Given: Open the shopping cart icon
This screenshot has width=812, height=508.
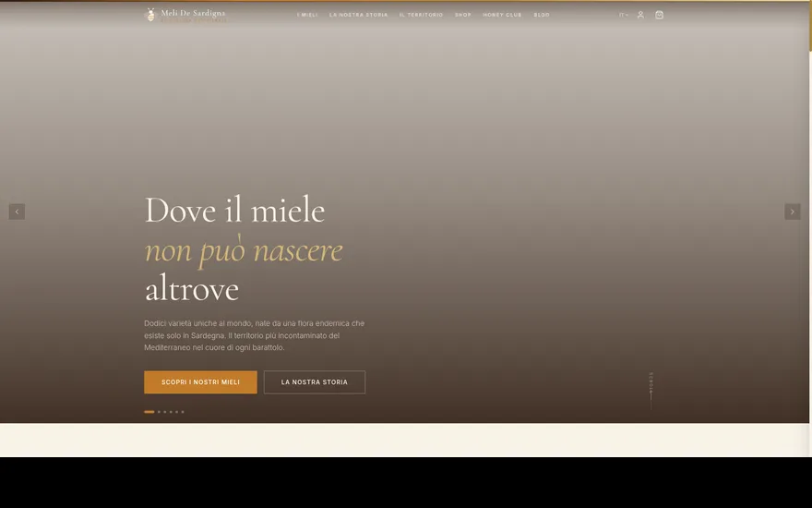Looking at the screenshot, I should pyautogui.click(x=659, y=15).
